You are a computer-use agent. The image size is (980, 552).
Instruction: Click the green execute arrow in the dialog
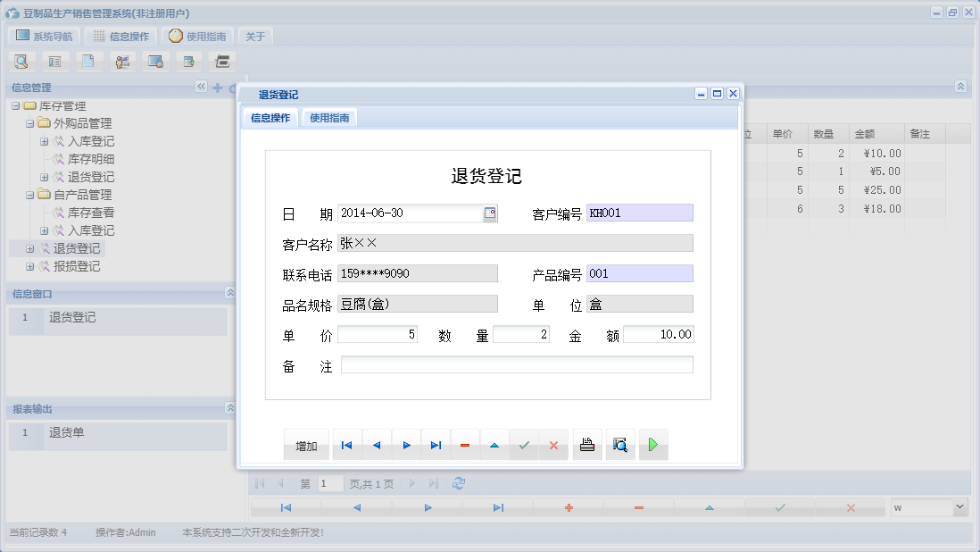652,444
